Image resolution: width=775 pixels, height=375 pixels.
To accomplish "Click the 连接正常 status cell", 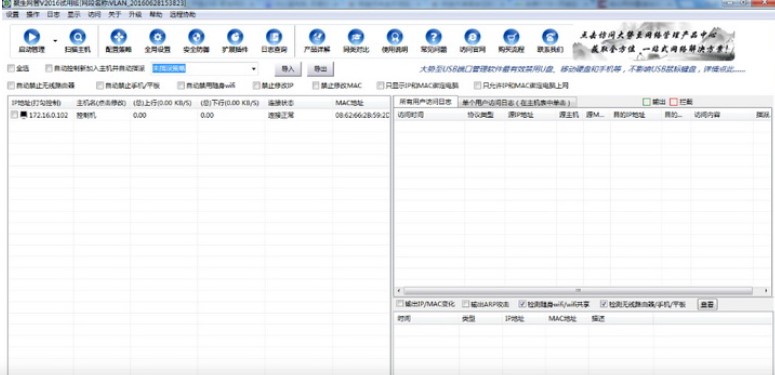I will coord(281,115).
